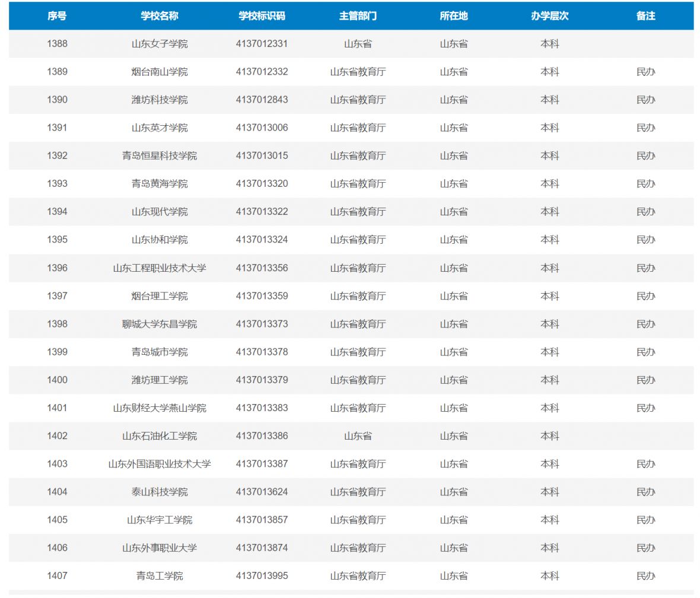Screen dimensions: 700x598
Task: Select school name 山东女子学院
Action: [x=160, y=44]
